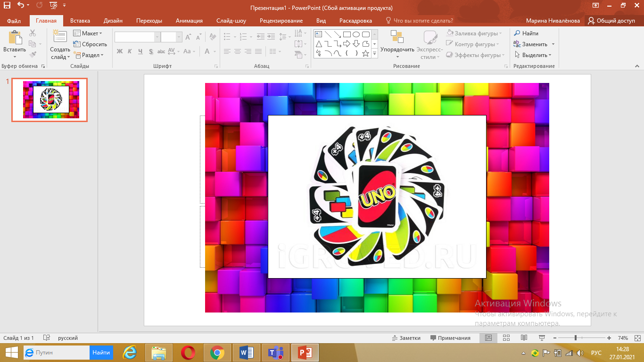Click Найти to find text
The height and width of the screenshot is (362, 644).
(x=526, y=33)
